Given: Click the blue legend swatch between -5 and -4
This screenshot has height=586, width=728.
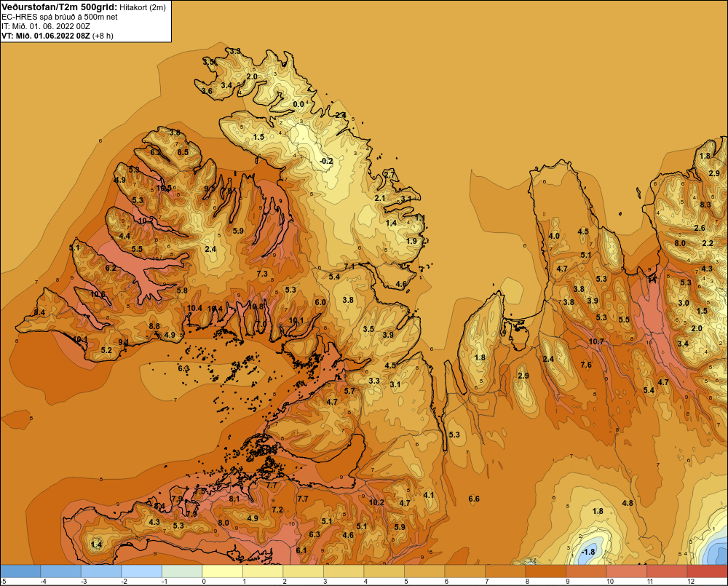Looking at the screenshot, I should [20, 571].
